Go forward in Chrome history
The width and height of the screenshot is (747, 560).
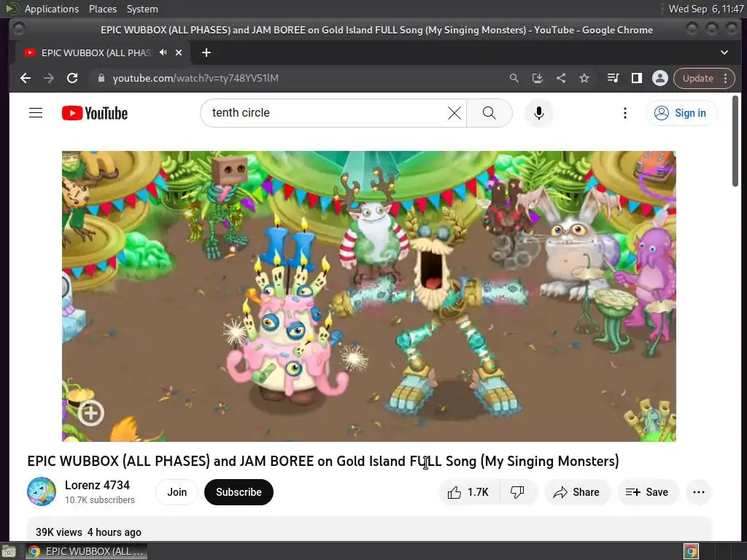tap(49, 78)
